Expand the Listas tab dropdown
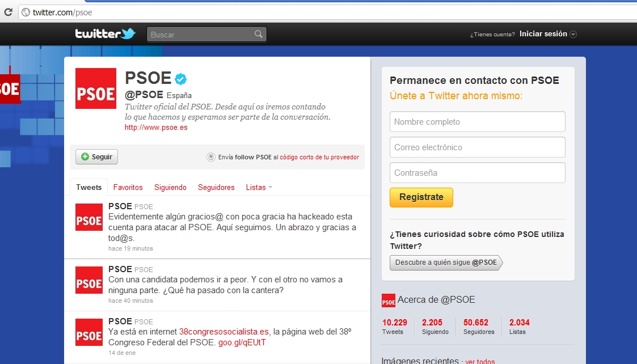Viewport: 637px width, 364px height. [271, 187]
